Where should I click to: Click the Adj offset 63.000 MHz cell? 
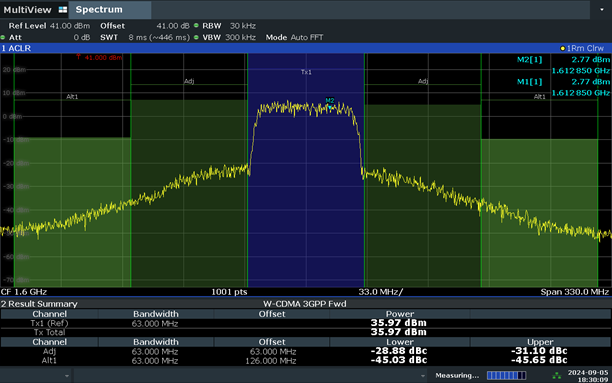(272, 351)
